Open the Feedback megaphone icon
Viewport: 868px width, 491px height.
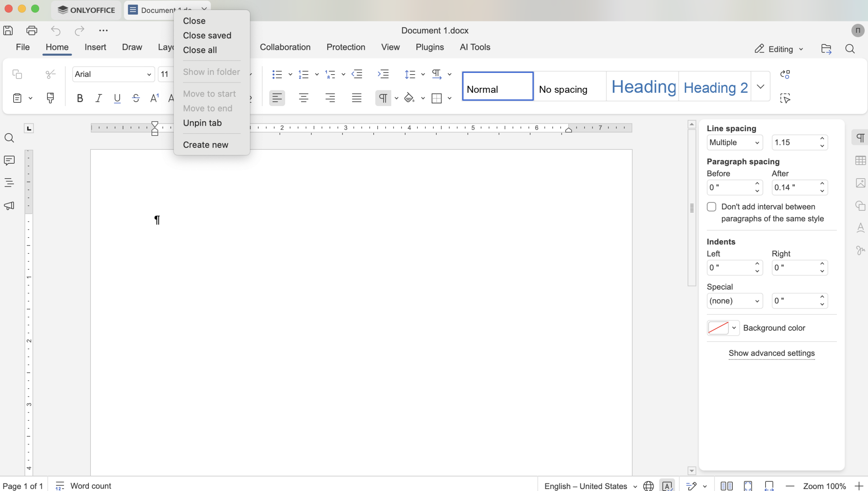click(x=9, y=206)
